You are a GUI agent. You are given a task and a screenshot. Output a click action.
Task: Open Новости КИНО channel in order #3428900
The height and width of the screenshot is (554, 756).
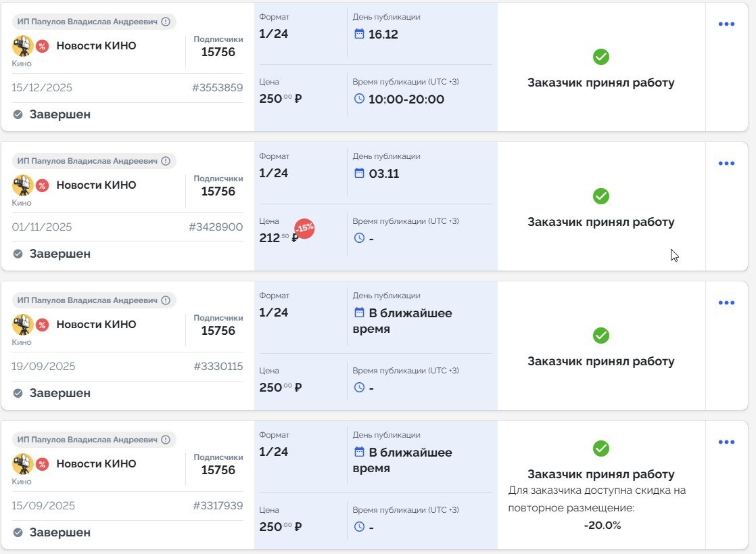[96, 185]
